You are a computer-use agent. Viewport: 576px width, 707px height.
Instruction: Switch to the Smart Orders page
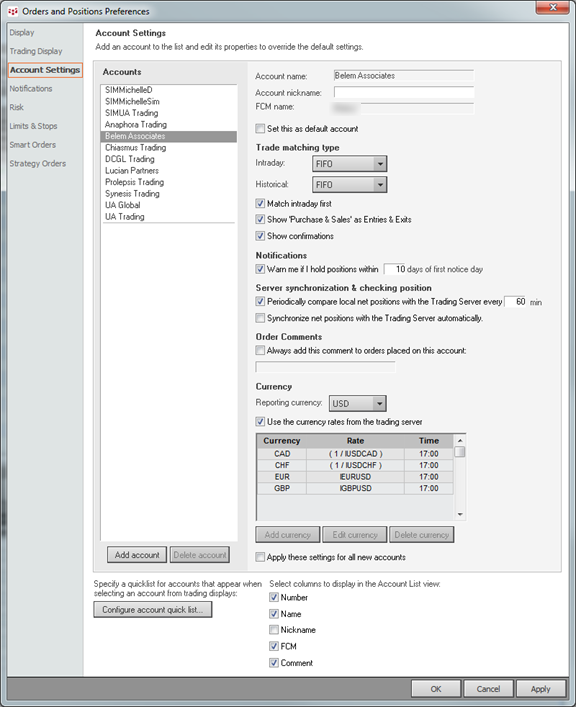tap(32, 145)
